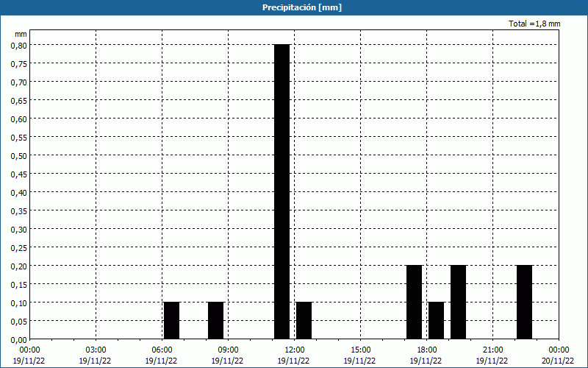This screenshot has height=368, width=588.
Task: Click the 03:00 time axis label
Action: pyautogui.click(x=96, y=350)
